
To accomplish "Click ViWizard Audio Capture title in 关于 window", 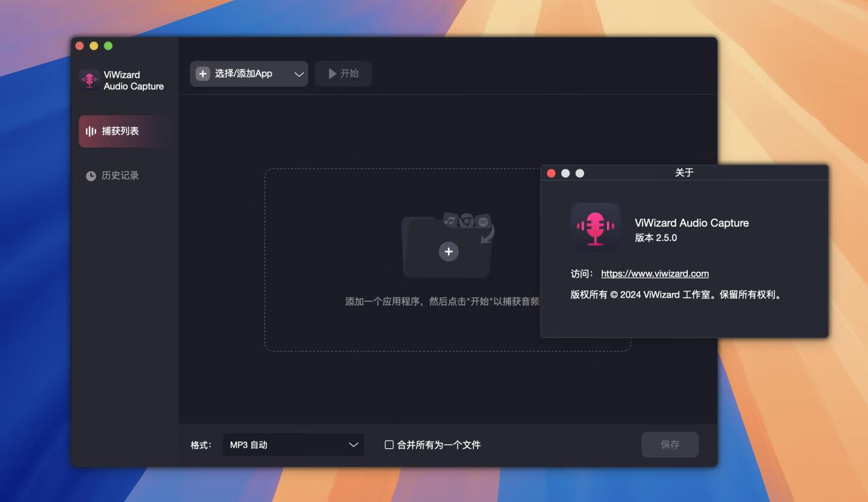I will click(692, 223).
